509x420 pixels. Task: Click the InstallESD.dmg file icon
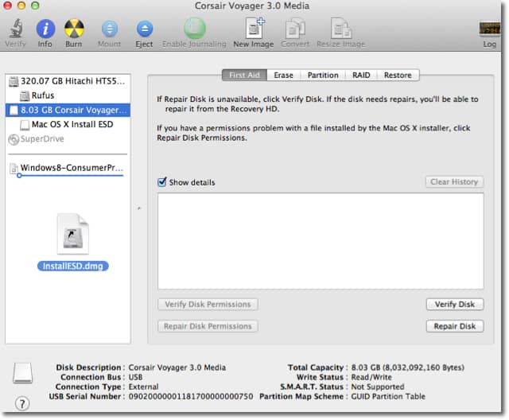[x=72, y=234]
